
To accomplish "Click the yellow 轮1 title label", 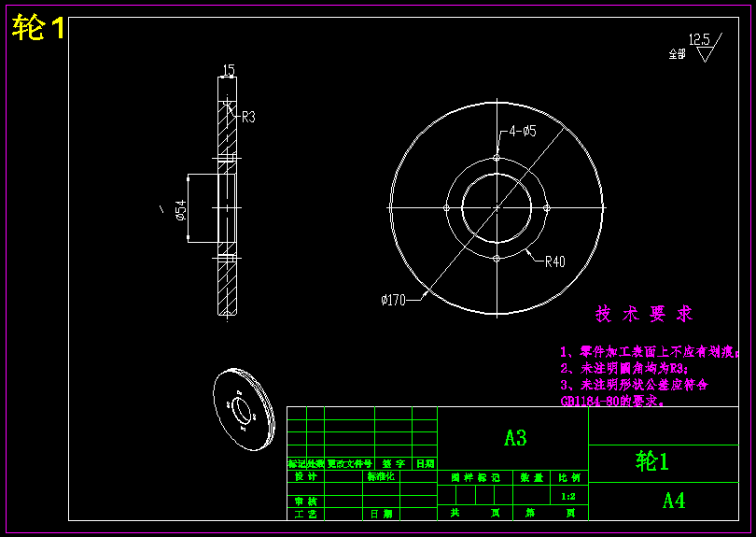I will coord(38,27).
